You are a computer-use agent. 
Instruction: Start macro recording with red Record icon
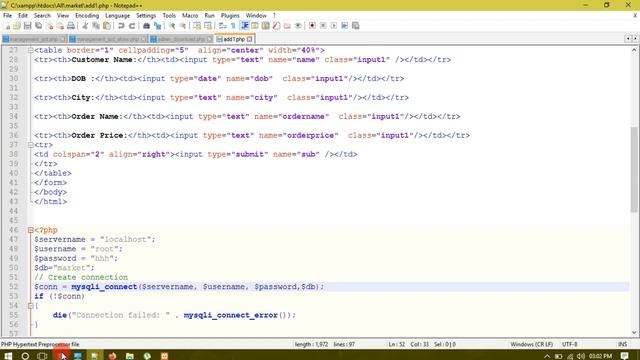[x=312, y=26]
